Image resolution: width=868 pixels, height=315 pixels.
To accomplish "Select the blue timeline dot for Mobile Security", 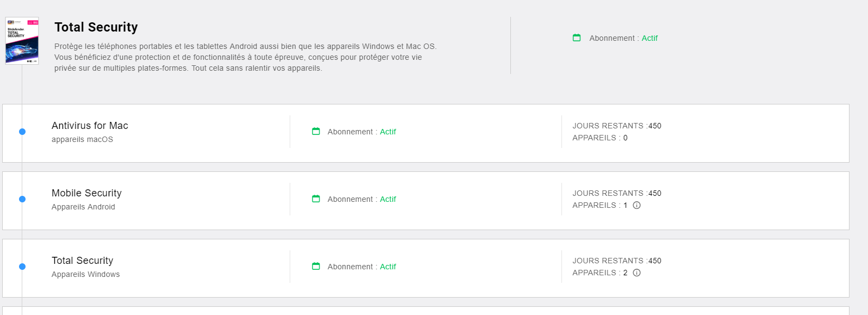I will [x=22, y=199].
